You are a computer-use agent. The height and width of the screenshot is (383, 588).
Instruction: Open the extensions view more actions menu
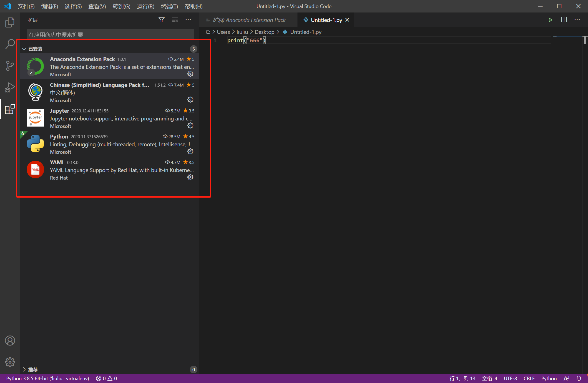[x=188, y=20]
